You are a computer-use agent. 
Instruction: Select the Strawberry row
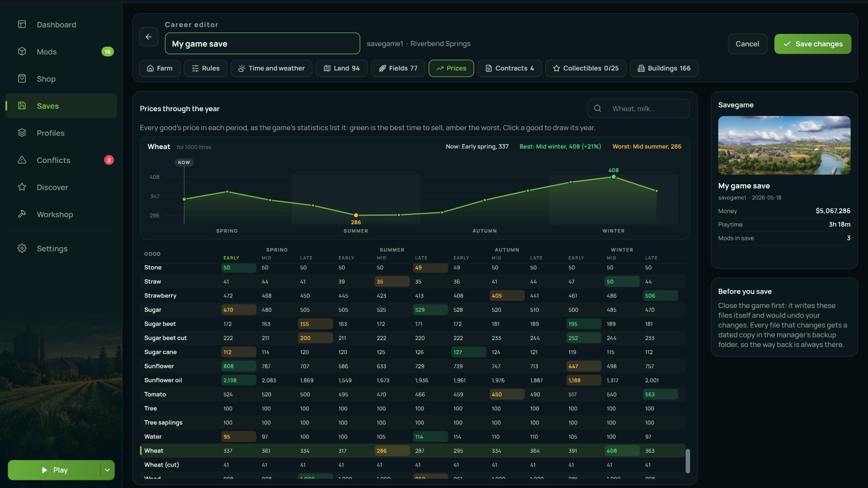point(413,296)
